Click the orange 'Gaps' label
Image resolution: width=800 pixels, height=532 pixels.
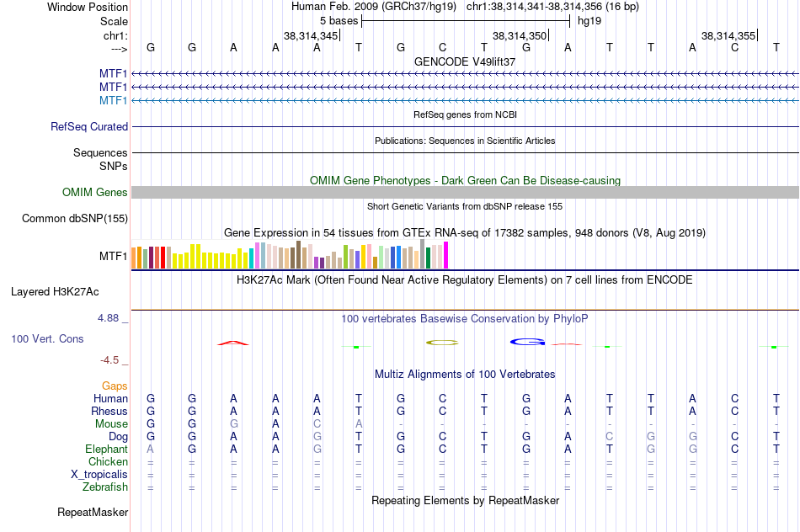point(115,386)
